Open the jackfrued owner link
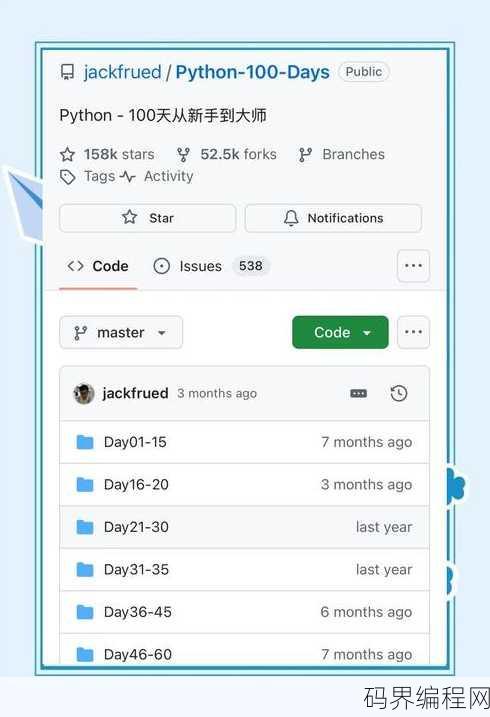The image size is (490, 717). (x=122, y=72)
